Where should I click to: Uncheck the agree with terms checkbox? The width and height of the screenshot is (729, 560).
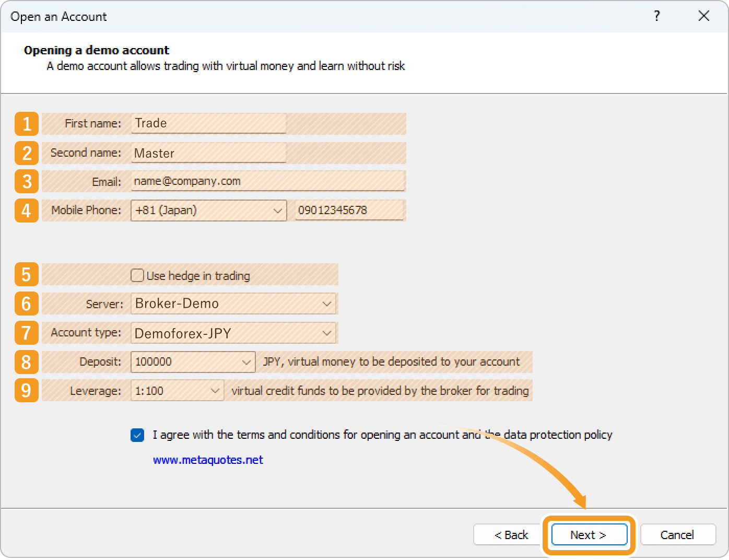click(137, 435)
